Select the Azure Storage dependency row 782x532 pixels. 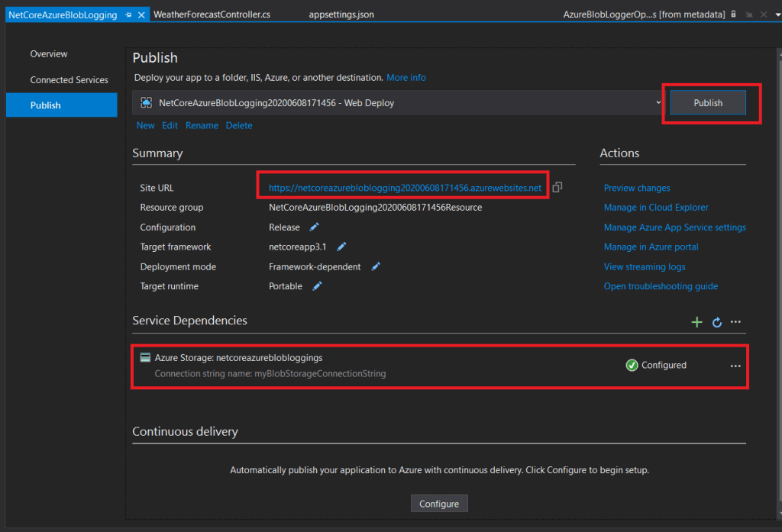[382, 366]
